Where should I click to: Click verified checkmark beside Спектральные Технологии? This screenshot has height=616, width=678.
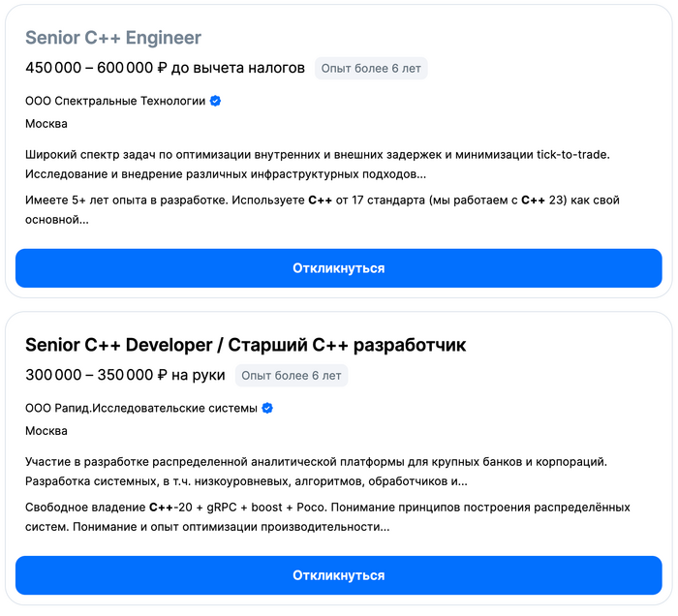point(215,101)
